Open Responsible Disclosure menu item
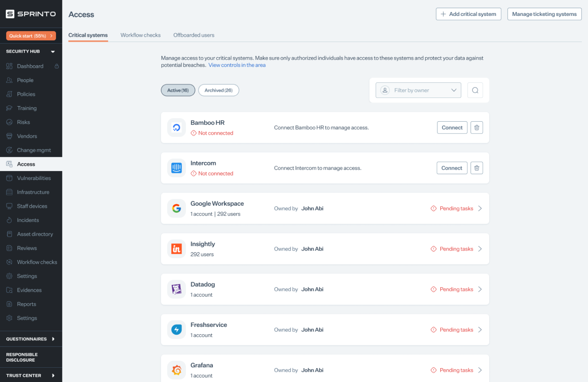588x382 pixels. 22,358
